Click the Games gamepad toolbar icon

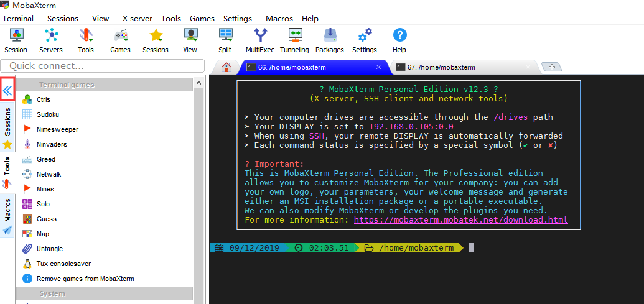tap(120, 40)
